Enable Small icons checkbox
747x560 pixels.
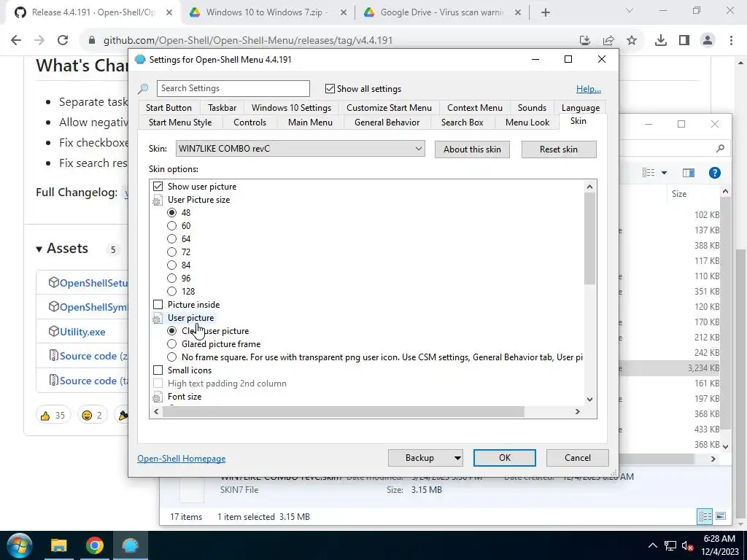pyautogui.click(x=158, y=370)
